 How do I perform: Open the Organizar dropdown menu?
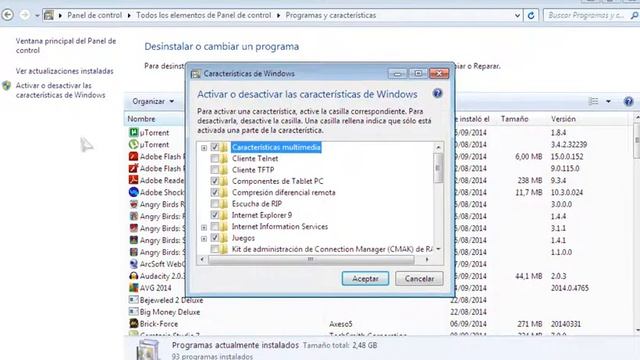[x=153, y=101]
